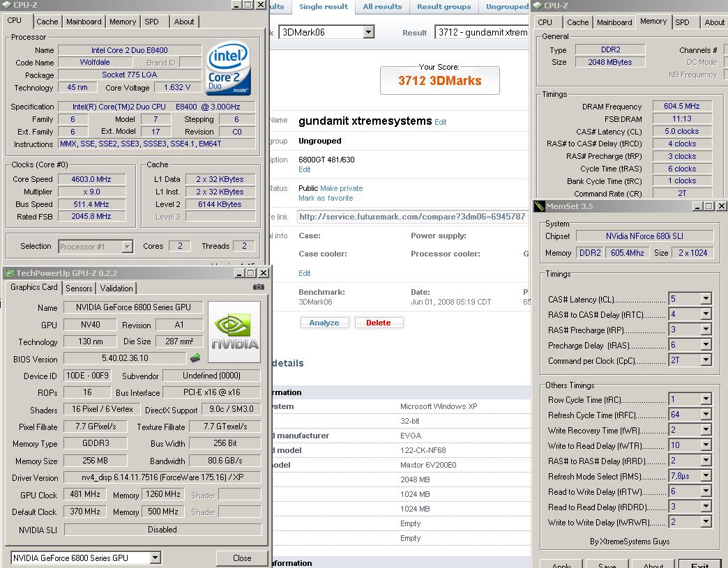Image resolution: width=728 pixels, height=568 pixels.
Task: Click the GPU-Z title bar icon
Action: pos(9,273)
